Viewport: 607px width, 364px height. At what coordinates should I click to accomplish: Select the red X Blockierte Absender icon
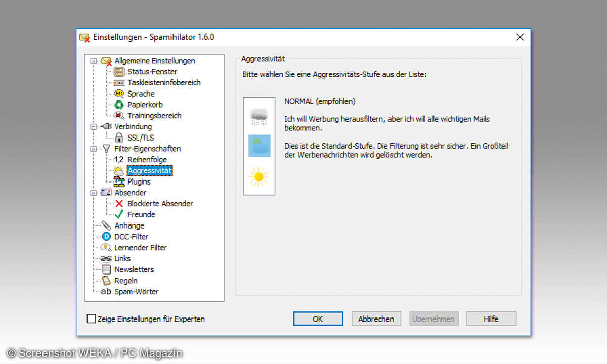coord(119,204)
